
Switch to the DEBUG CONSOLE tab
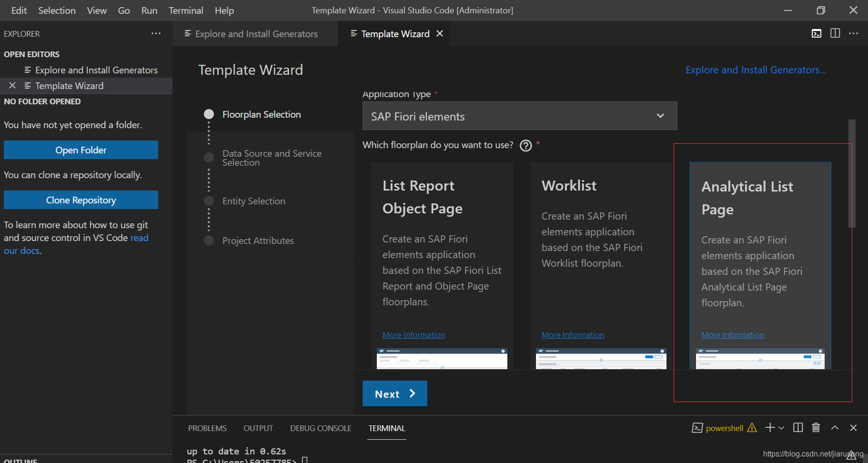point(321,428)
